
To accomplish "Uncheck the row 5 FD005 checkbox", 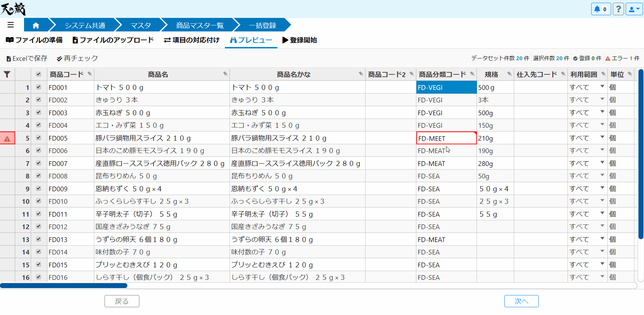I will pos(39,138).
